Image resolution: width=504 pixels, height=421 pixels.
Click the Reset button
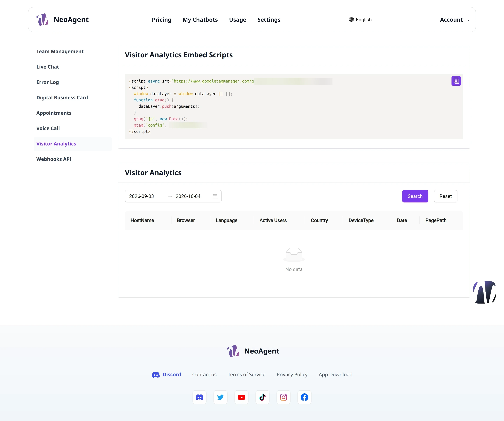point(445,196)
